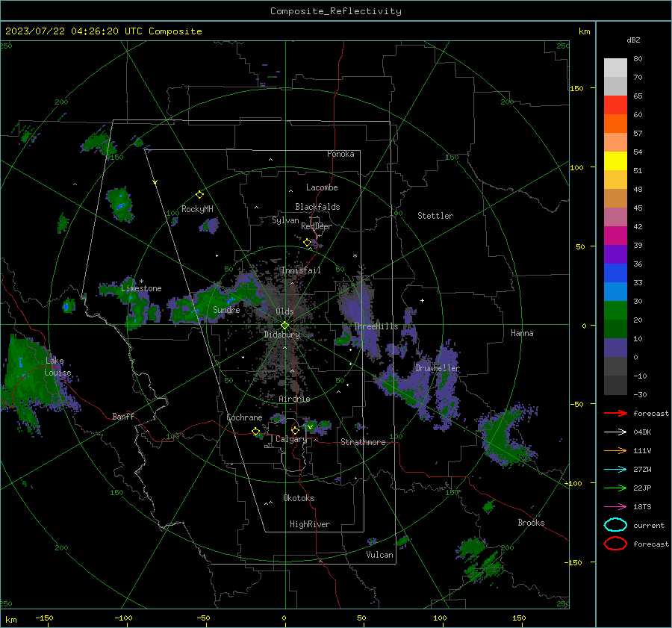This screenshot has height=628, width=672.
Task: Click the Drumheller city label
Action: click(x=437, y=368)
